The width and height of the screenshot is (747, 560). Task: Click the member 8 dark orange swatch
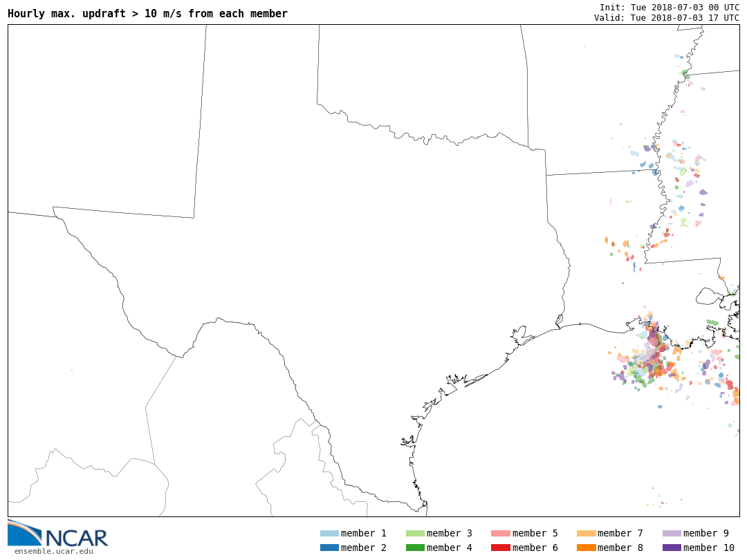tap(586, 548)
